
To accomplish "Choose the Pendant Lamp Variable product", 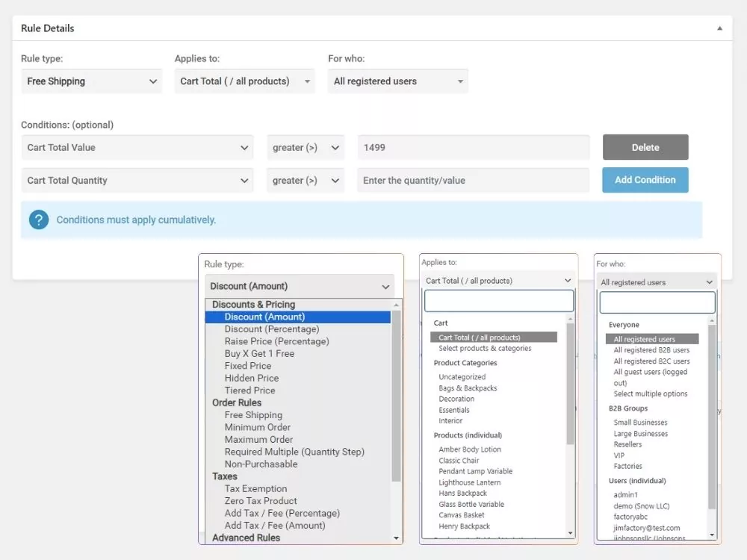I will pos(475,471).
